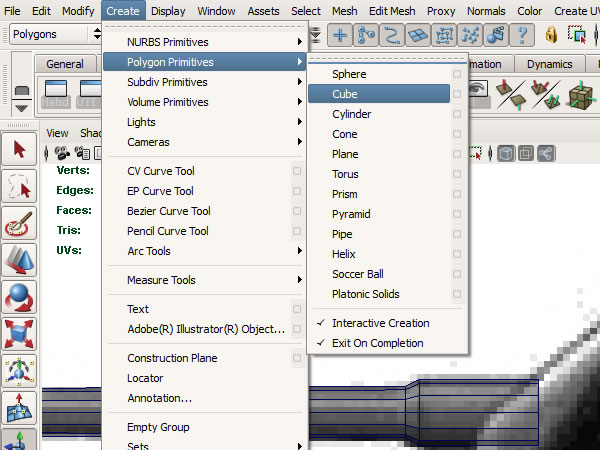
Task: Open the Edit menu
Action: tap(41, 11)
